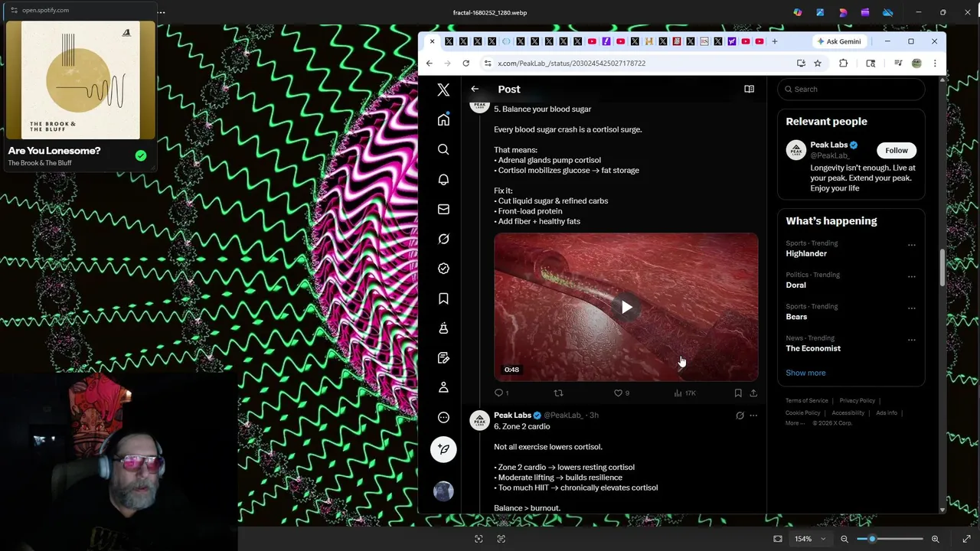Click zoom in magnifier in photo viewer
Viewport: 980px width, 551px height.
coord(935,539)
